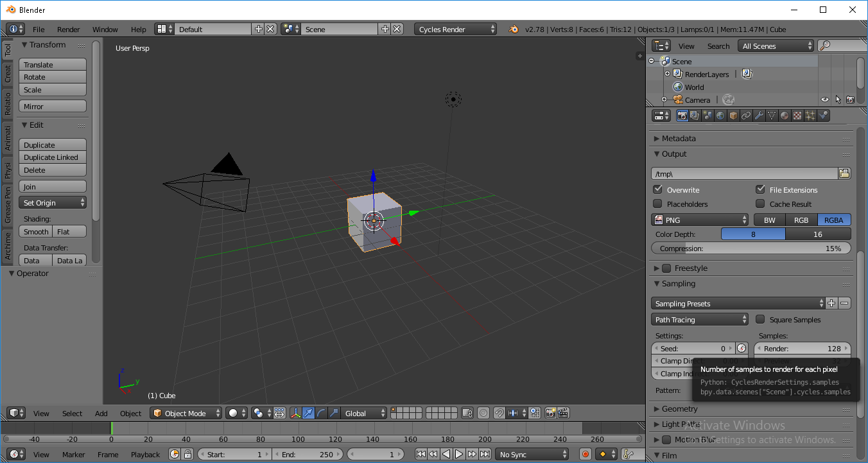Open the Help menu
Viewport: 868px width, 463px height.
139,29
